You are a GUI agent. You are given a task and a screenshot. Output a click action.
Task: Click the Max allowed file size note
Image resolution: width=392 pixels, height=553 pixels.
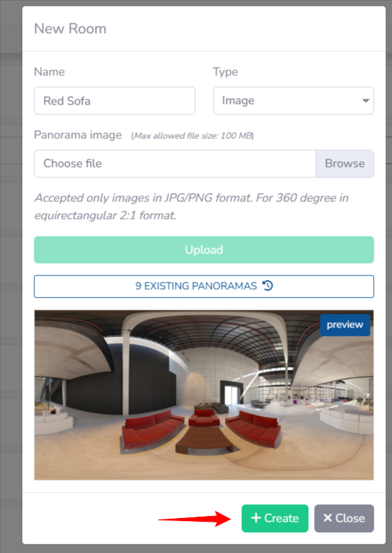click(x=192, y=136)
